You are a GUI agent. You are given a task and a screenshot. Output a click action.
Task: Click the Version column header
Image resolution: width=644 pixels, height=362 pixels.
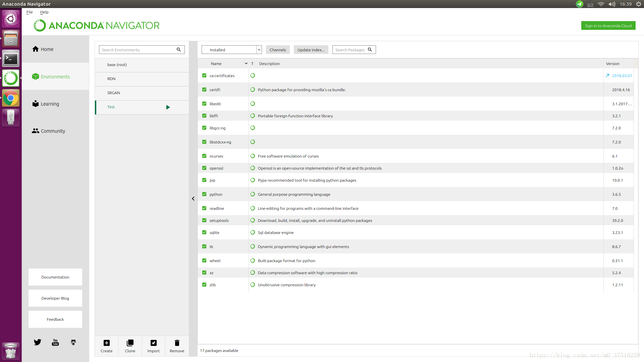[x=612, y=63]
